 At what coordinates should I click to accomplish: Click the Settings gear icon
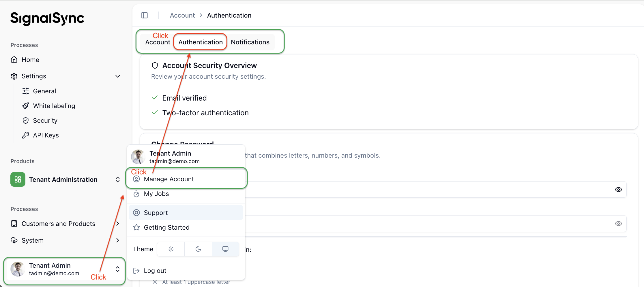click(x=14, y=76)
